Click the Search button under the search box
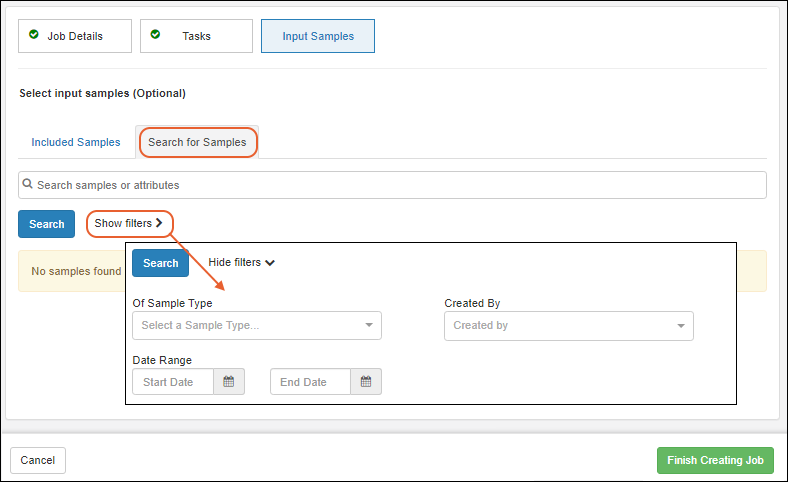788x482 pixels. [x=46, y=224]
